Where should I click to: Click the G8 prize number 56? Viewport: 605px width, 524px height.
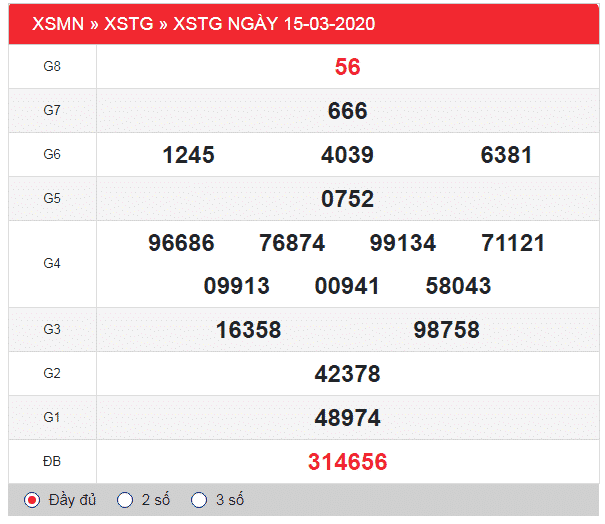coord(347,67)
